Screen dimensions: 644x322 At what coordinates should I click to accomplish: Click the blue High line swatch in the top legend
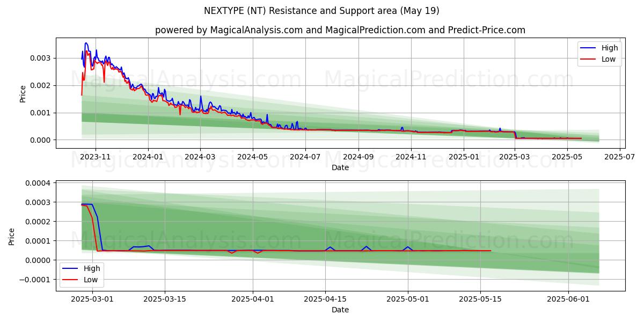pyautogui.click(x=589, y=48)
